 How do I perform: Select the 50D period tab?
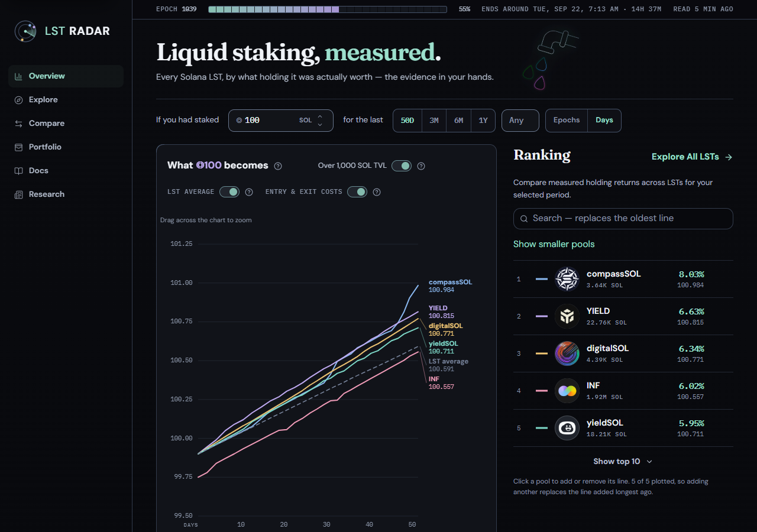(407, 121)
